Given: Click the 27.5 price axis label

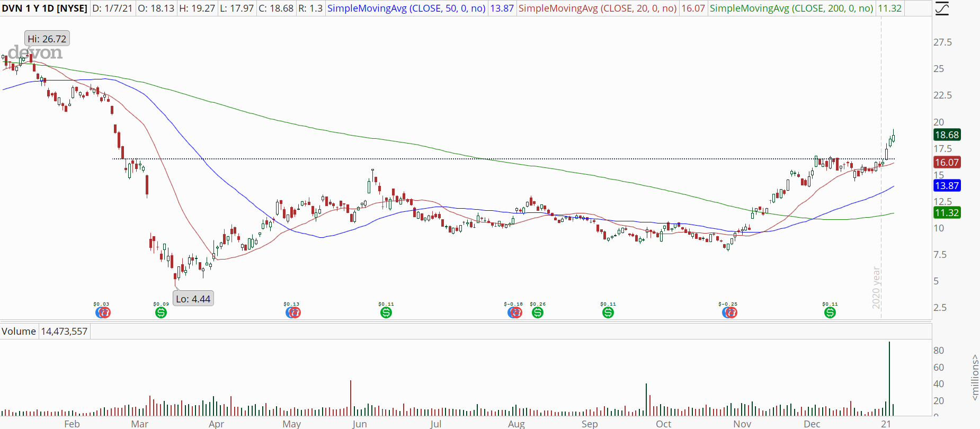Looking at the screenshot, I should 942,42.
